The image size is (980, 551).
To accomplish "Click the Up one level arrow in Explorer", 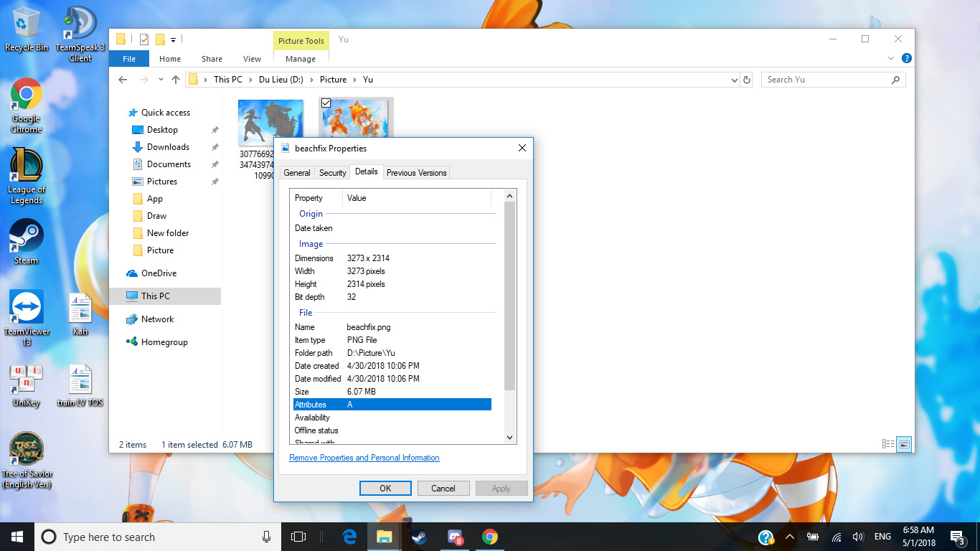I will coord(176,80).
